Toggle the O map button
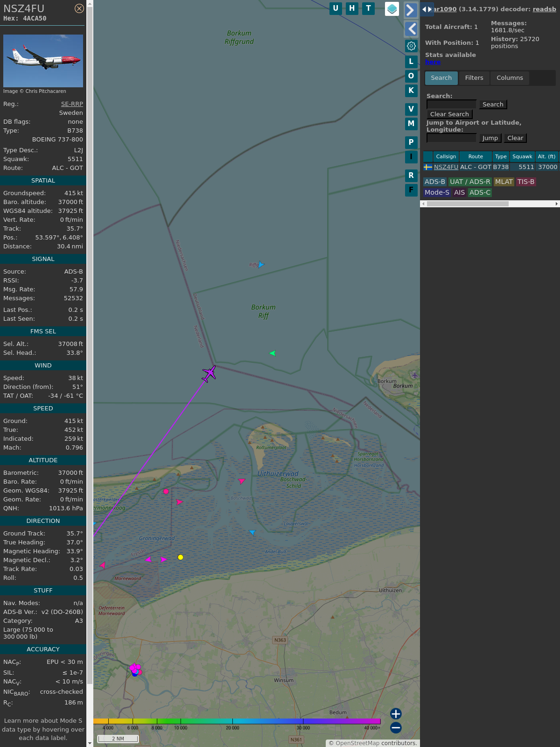Viewport: 560px width, 747px height. click(411, 76)
